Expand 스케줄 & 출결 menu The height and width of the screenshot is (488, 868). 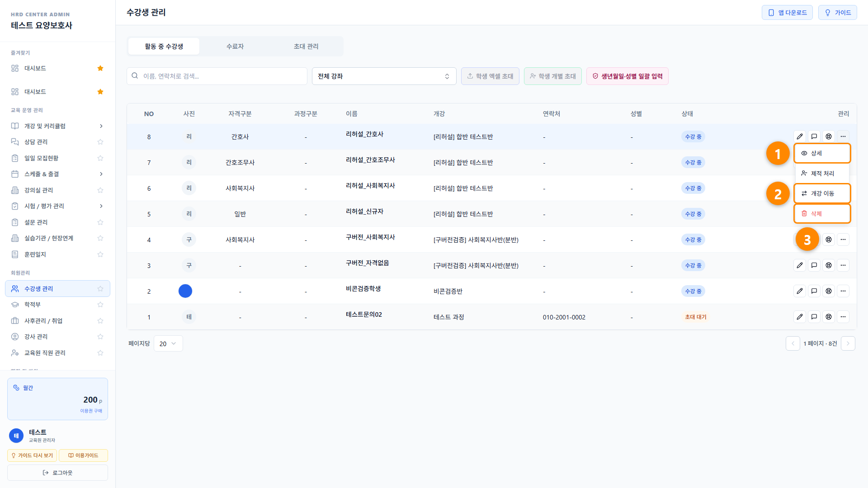click(57, 174)
